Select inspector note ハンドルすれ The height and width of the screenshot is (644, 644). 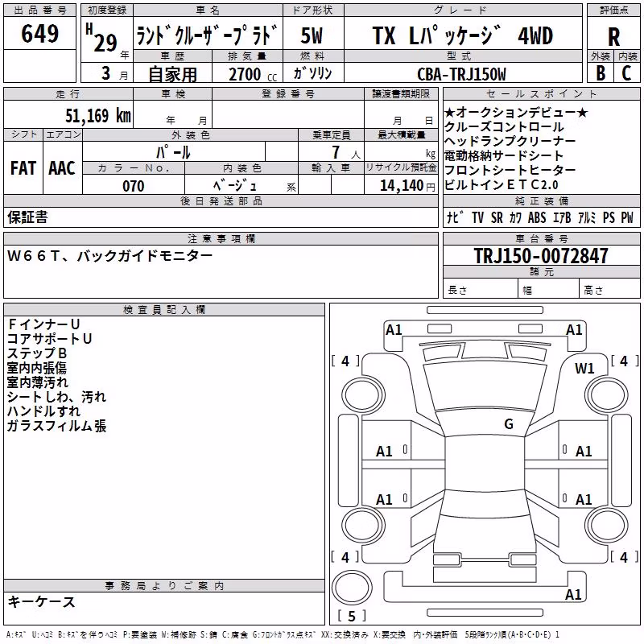(43, 411)
